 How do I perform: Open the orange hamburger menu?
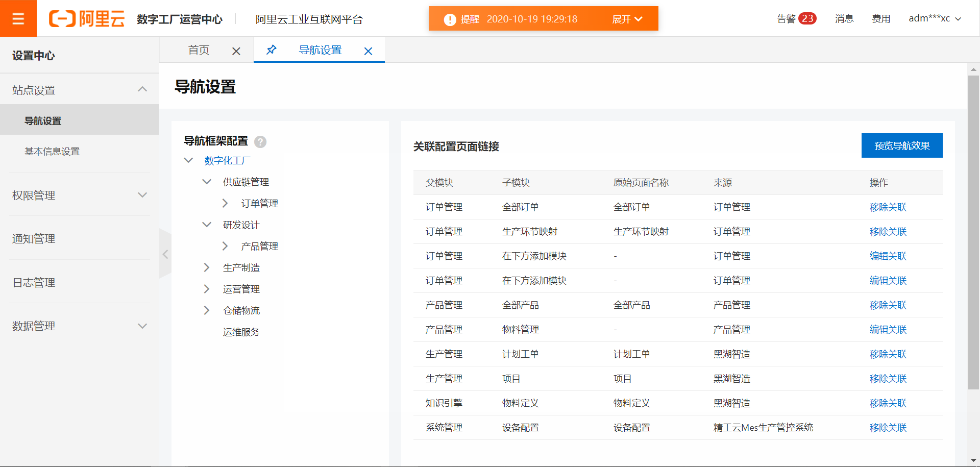click(x=18, y=18)
